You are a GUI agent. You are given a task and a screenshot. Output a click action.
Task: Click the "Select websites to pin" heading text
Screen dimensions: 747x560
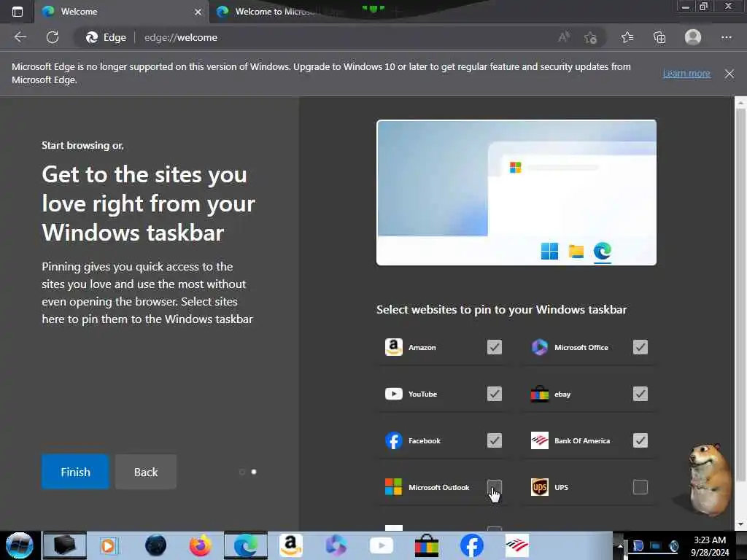[x=502, y=309]
